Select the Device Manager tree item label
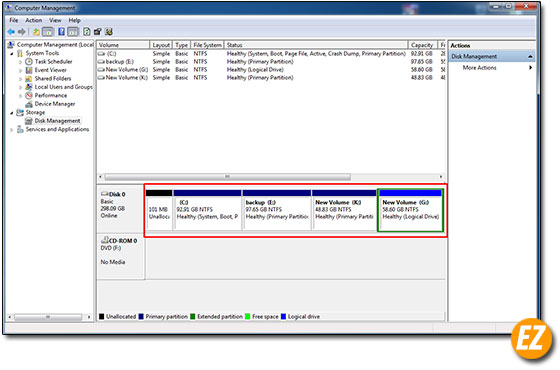Viewport: 560px width, 370px height. (x=55, y=104)
